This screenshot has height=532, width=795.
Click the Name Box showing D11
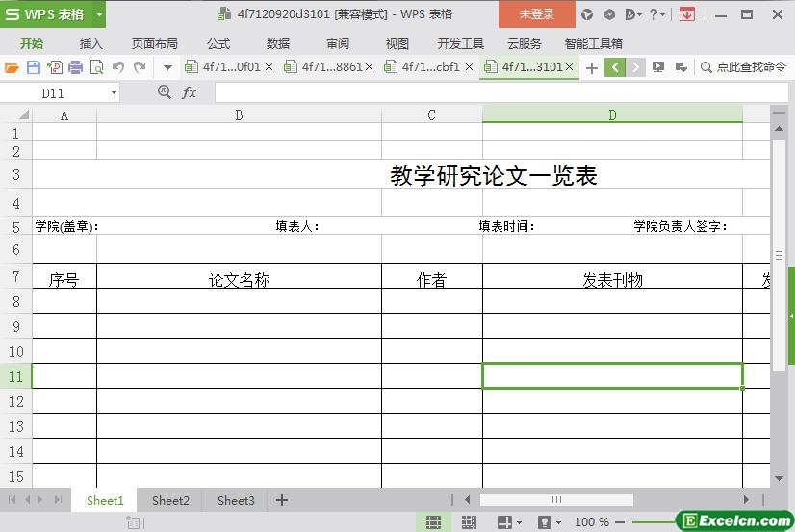pyautogui.click(x=53, y=93)
